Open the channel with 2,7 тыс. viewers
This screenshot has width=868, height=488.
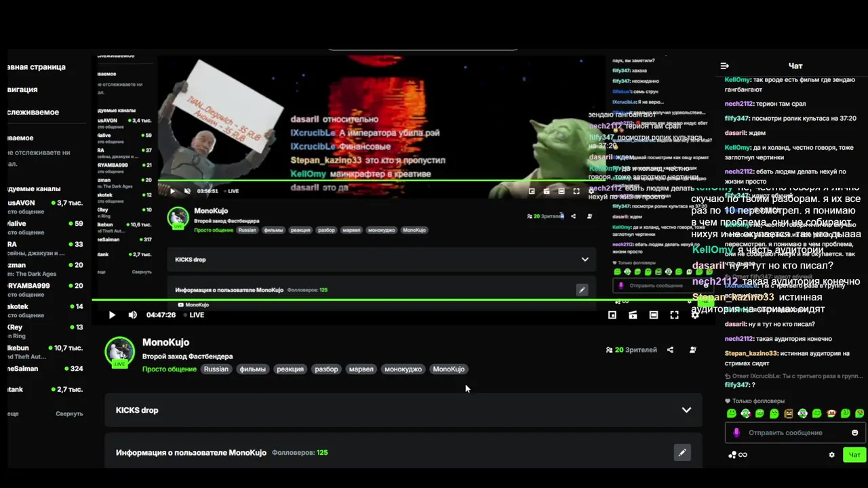45,389
